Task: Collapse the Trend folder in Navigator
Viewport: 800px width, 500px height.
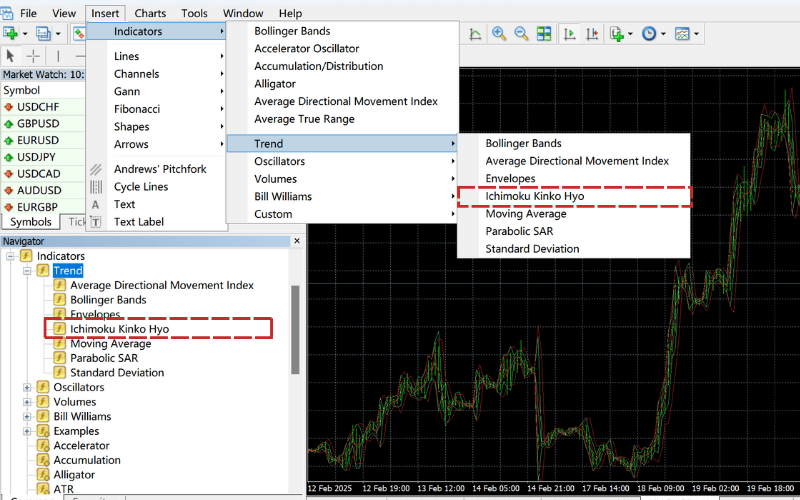Action: (28, 271)
